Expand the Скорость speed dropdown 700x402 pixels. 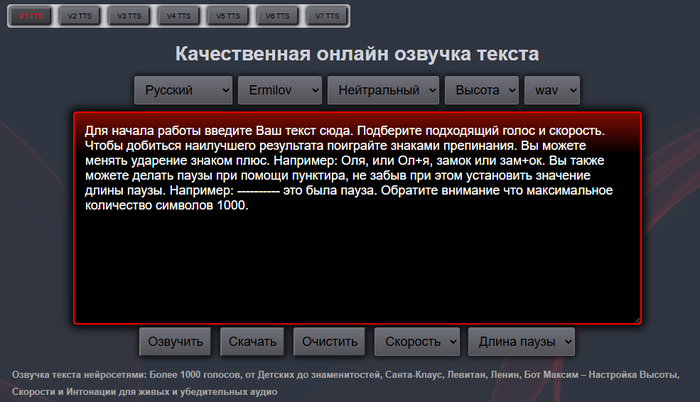point(417,341)
